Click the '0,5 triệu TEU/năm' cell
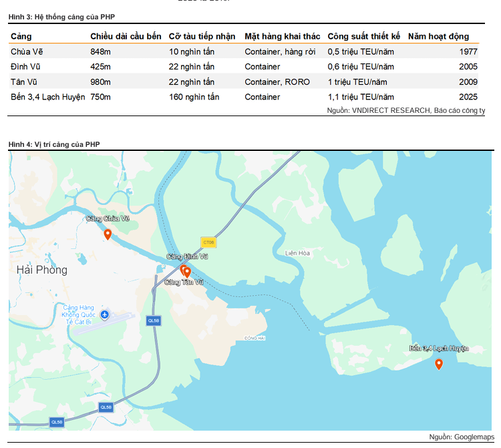Image resolution: width=501 pixels, height=448 pixels. pos(361,51)
